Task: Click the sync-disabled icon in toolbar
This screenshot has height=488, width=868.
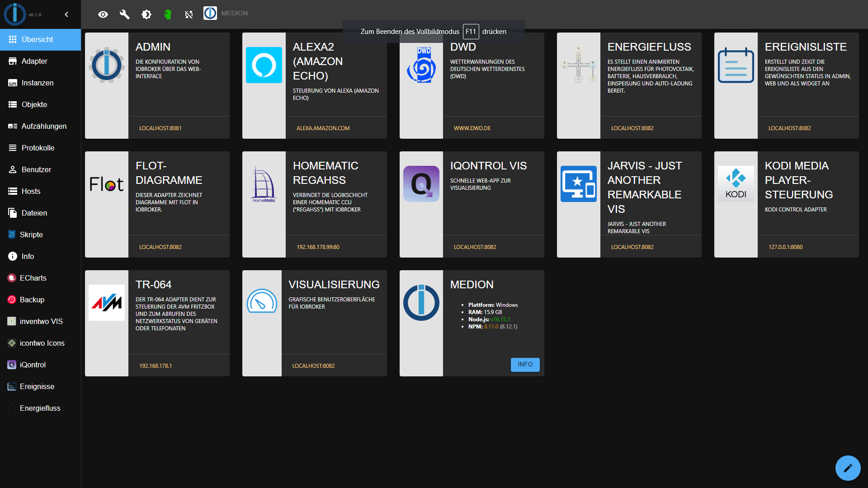Action: pyautogui.click(x=189, y=14)
